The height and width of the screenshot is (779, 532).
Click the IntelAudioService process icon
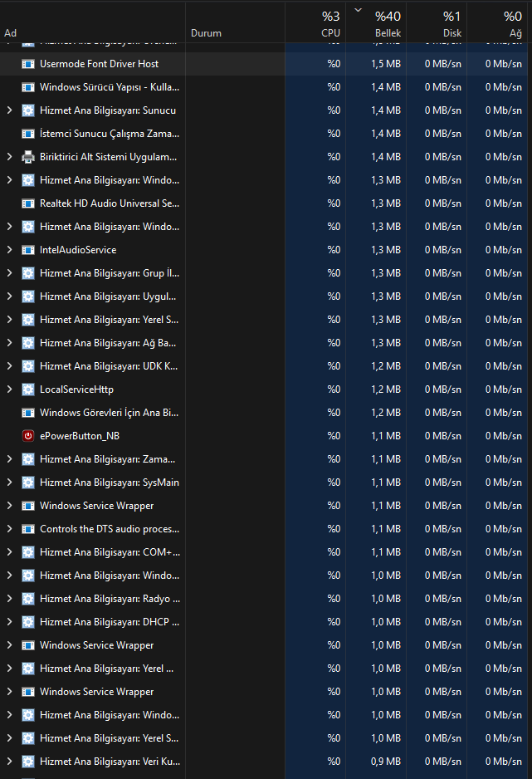(28, 250)
